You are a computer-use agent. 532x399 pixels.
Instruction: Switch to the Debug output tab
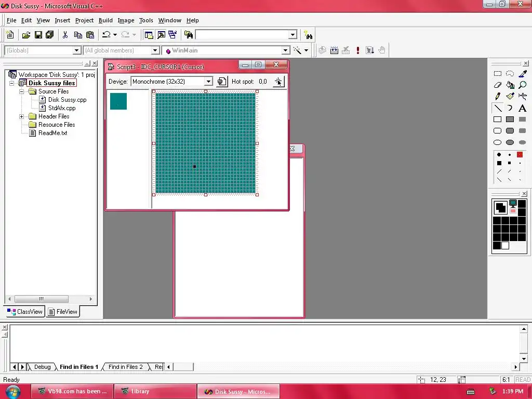(x=43, y=367)
